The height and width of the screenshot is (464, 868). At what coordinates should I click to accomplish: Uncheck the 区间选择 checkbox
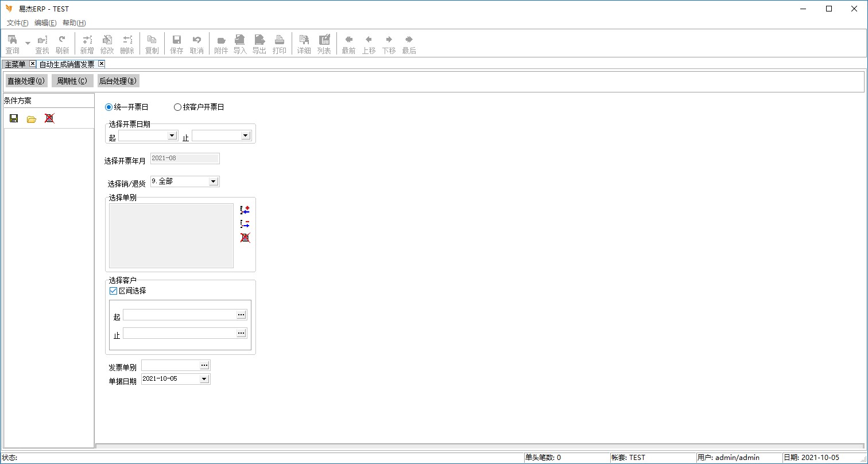pos(113,291)
